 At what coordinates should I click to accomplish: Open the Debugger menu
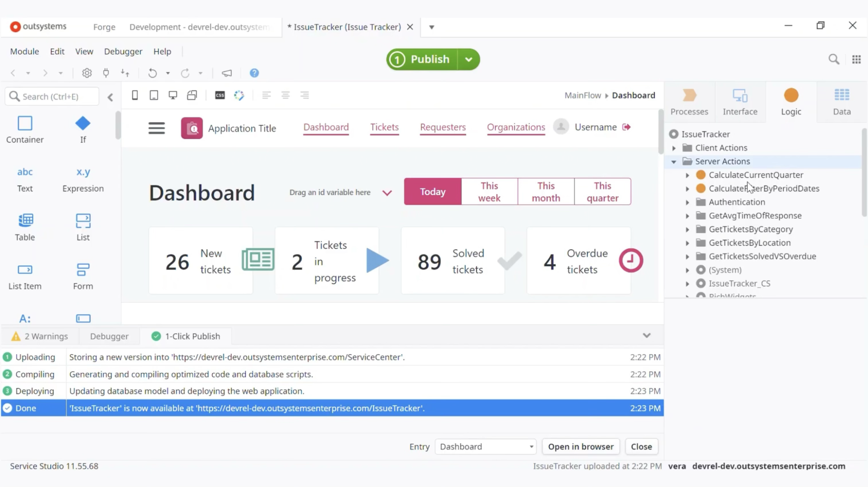click(123, 51)
